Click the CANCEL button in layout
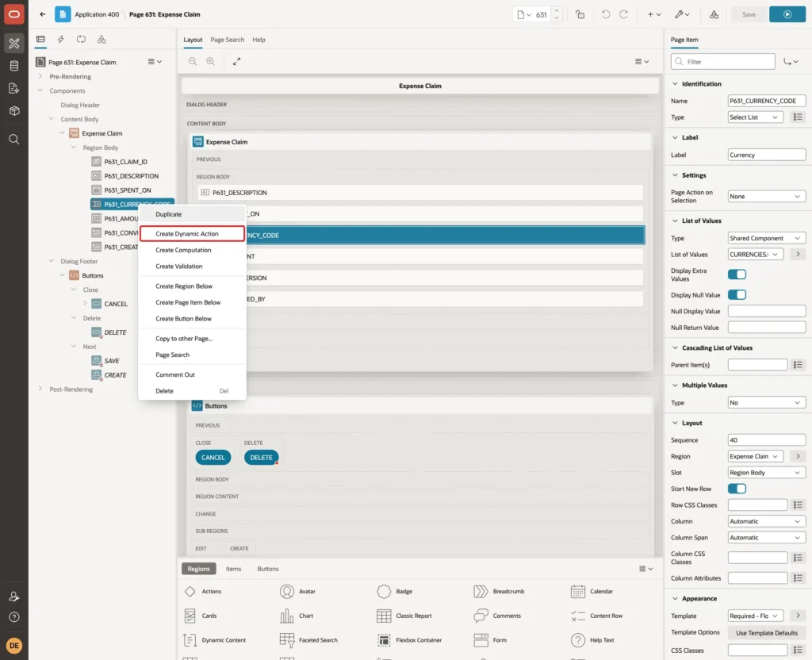812x660 pixels. click(x=213, y=458)
